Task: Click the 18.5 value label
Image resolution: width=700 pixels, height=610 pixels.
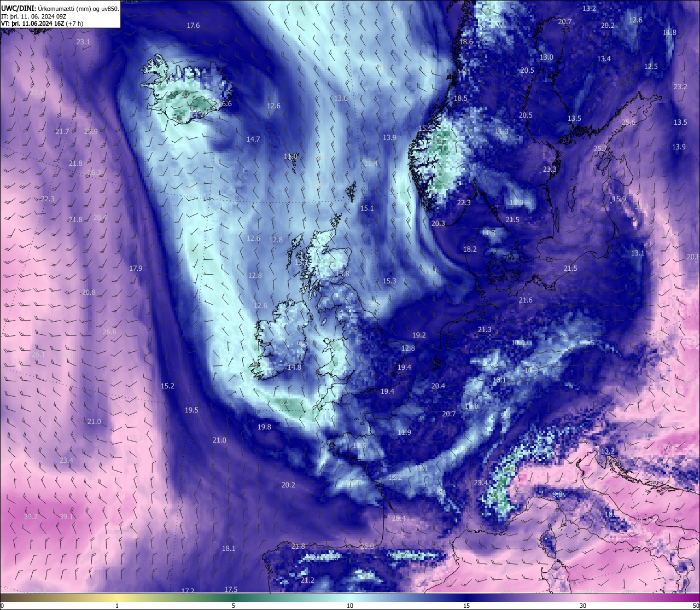Action: [x=460, y=98]
